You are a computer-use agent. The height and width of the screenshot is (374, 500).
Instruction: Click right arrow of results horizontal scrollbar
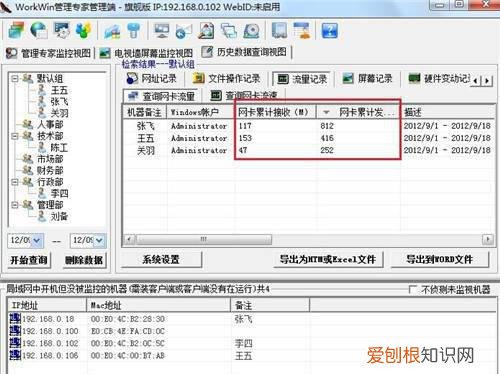pyautogui.click(x=488, y=239)
